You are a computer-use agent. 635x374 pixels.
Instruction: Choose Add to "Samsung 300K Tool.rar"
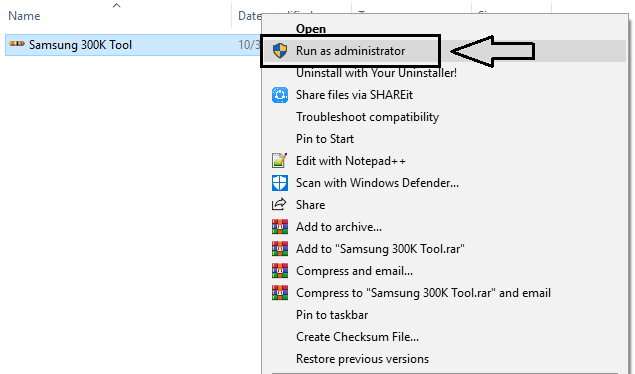click(380, 249)
